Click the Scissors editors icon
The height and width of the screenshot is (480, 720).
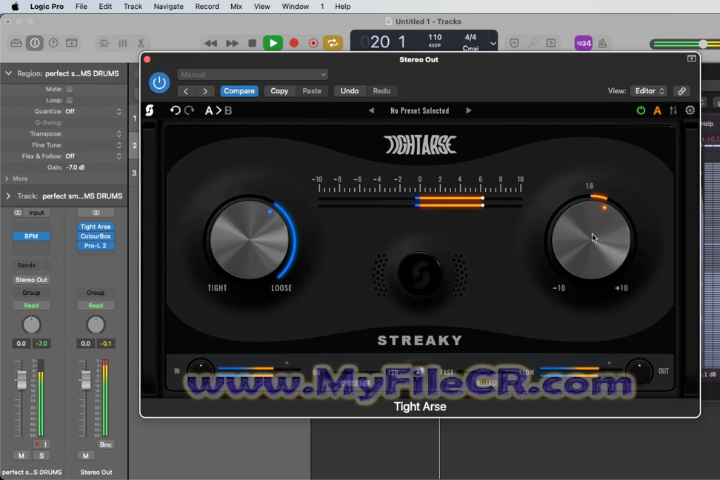tap(142, 43)
